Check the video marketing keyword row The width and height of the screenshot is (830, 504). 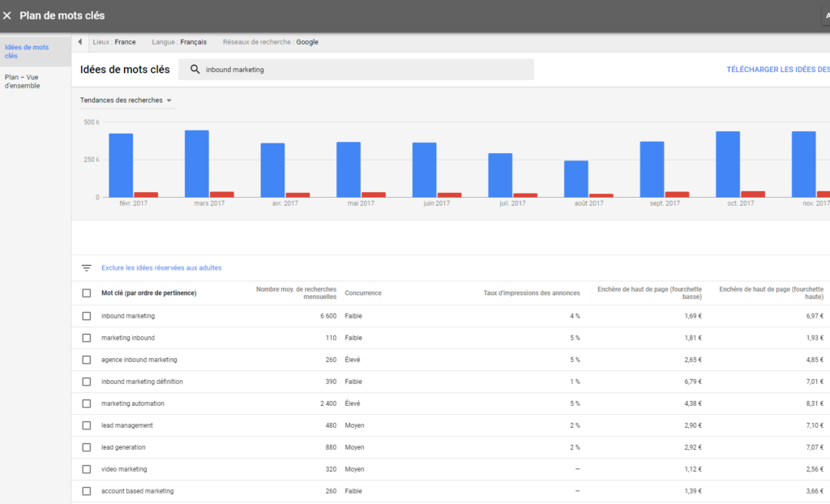pyautogui.click(x=88, y=468)
